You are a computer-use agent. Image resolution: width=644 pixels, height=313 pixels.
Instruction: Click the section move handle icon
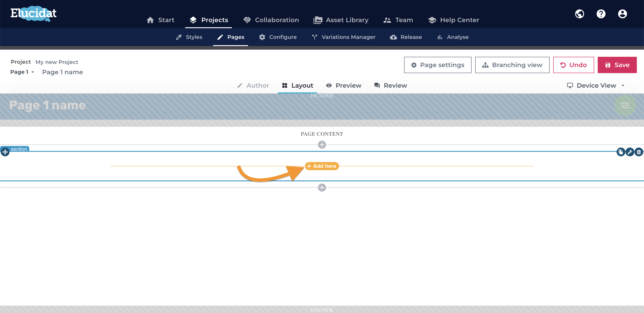(5, 152)
